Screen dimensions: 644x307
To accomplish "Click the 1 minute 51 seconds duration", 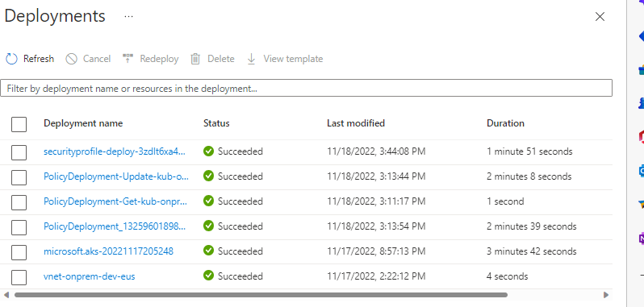I will [x=529, y=151].
